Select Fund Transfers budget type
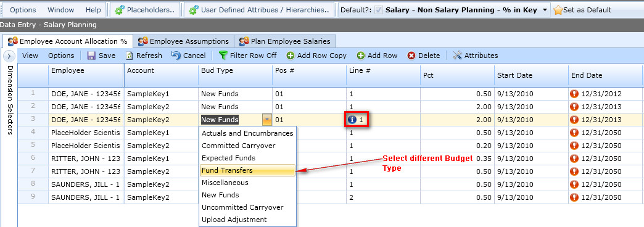 click(x=247, y=170)
